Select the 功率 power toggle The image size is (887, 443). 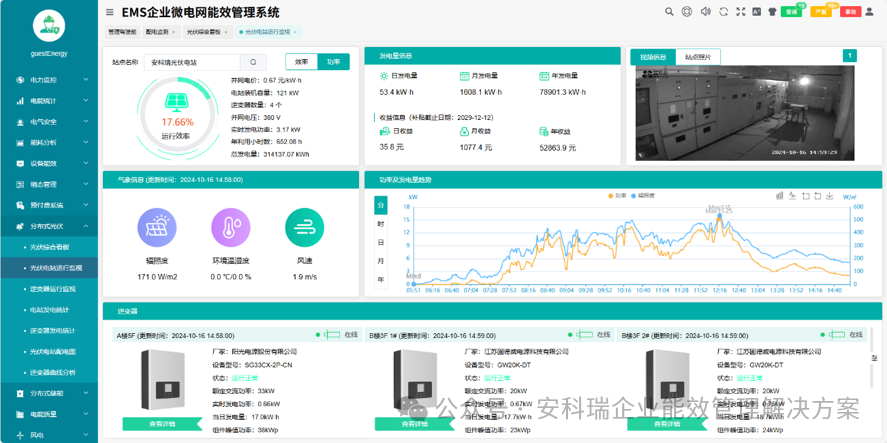click(334, 62)
